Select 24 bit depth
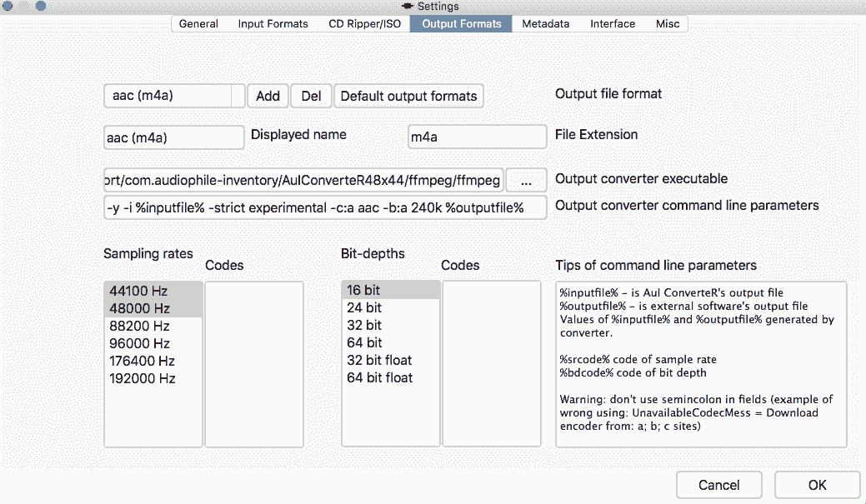 coord(390,307)
